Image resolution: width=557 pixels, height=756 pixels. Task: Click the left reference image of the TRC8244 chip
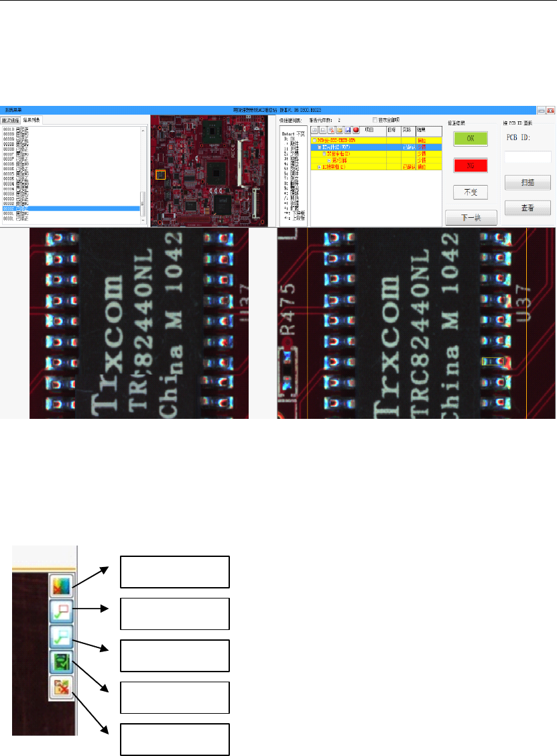pyautogui.click(x=139, y=323)
